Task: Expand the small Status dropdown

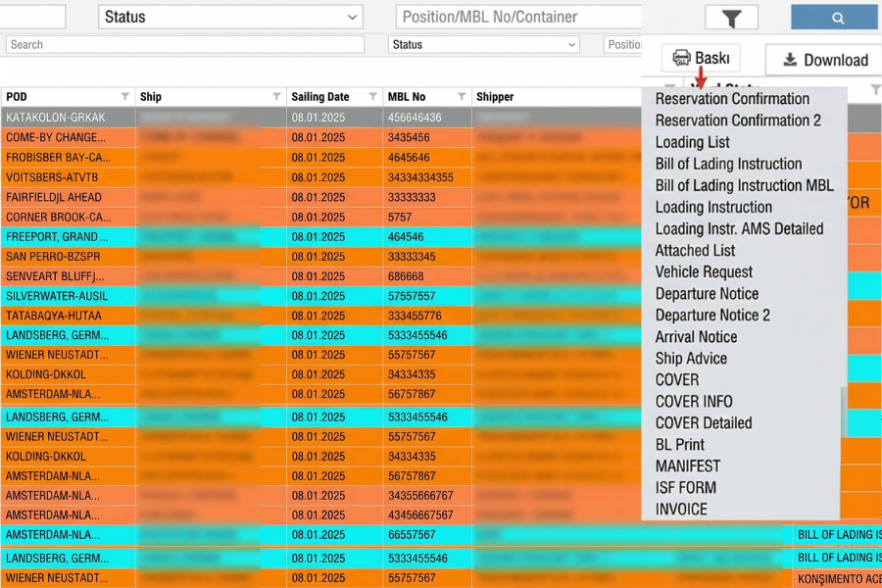Action: tap(484, 45)
